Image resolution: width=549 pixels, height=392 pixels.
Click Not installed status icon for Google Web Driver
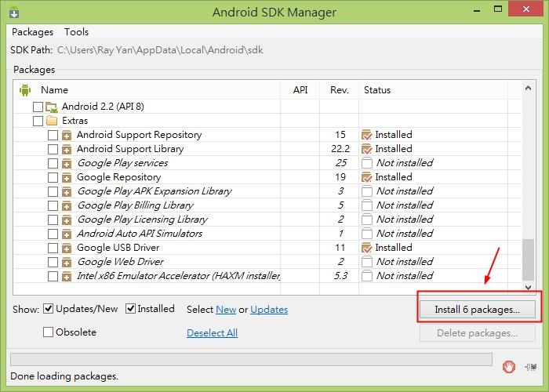[366, 262]
